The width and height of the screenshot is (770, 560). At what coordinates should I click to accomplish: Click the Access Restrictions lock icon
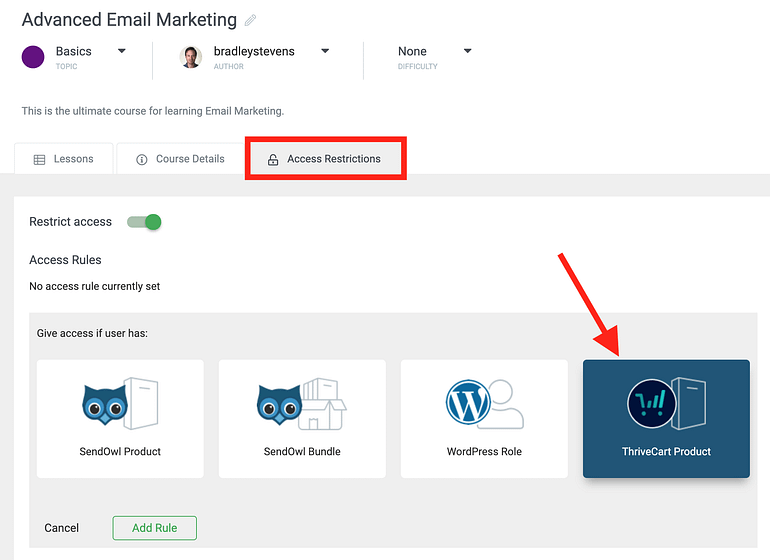click(273, 160)
